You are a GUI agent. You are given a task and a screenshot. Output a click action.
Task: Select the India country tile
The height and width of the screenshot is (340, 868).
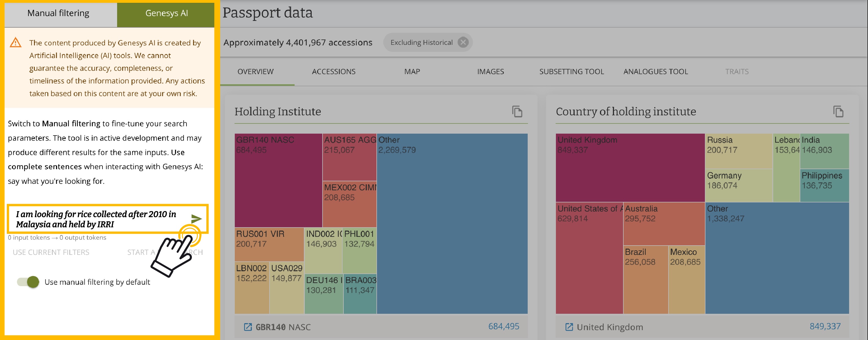825,151
